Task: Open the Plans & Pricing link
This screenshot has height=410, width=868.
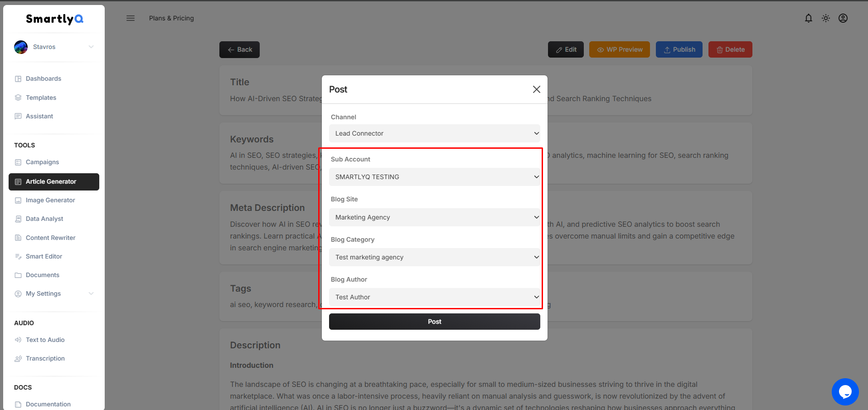Action: pyautogui.click(x=171, y=18)
